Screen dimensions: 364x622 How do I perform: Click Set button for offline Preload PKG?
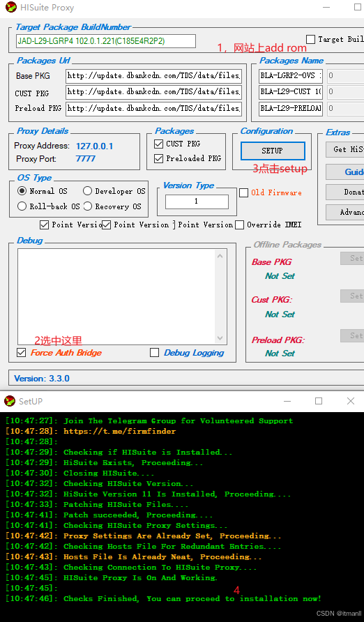[x=352, y=335]
